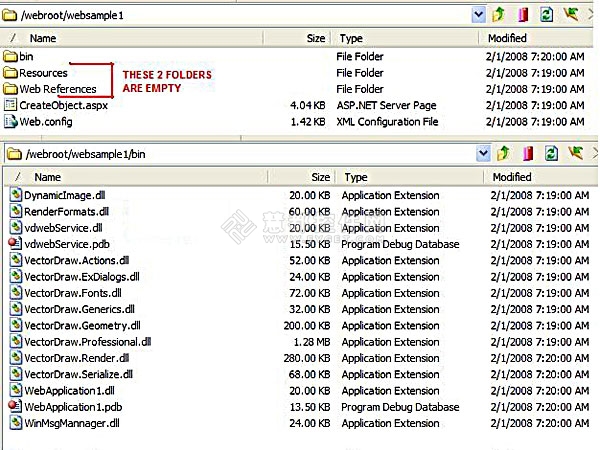Click the VectorDraw.Actions.dll file icon
Image resolution: width=600 pixels, height=450 pixels.
(x=15, y=260)
